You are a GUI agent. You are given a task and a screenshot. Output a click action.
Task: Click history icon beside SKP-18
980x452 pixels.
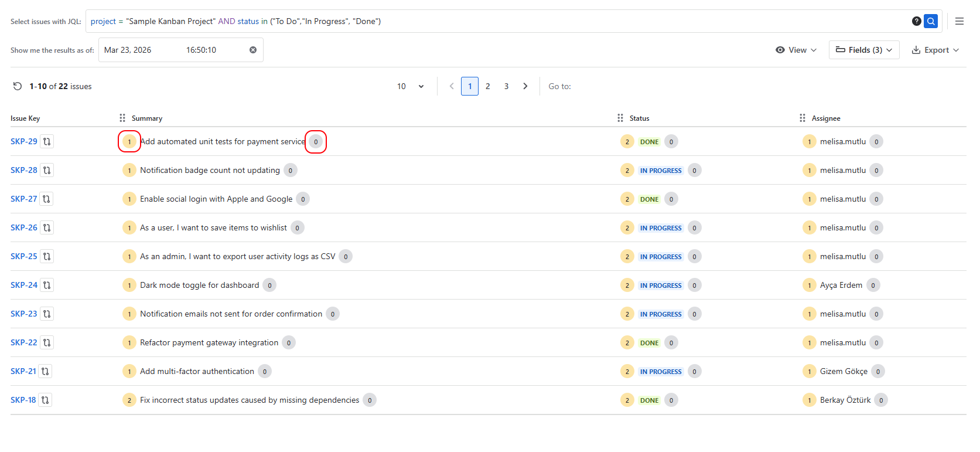pyautogui.click(x=45, y=400)
